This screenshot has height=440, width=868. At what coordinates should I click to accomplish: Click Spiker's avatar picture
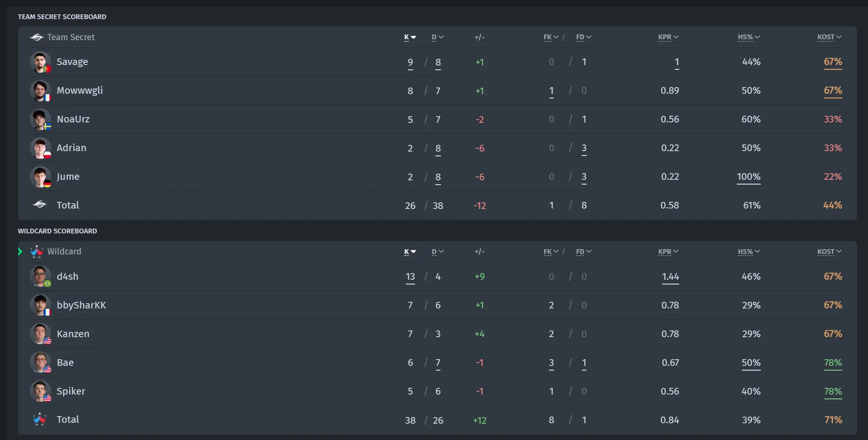point(40,391)
